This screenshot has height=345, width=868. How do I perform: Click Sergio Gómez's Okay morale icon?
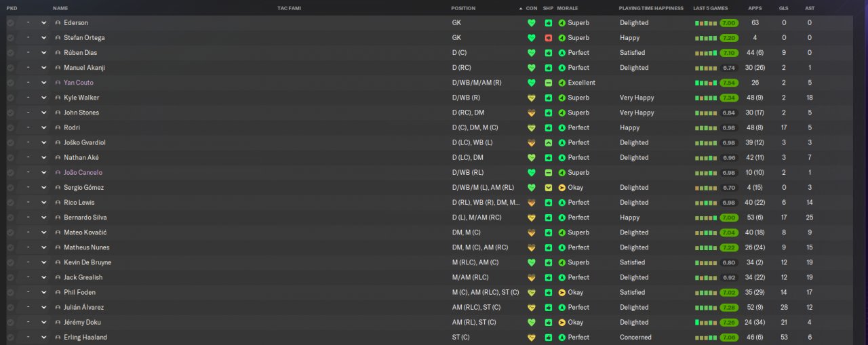[561, 187]
